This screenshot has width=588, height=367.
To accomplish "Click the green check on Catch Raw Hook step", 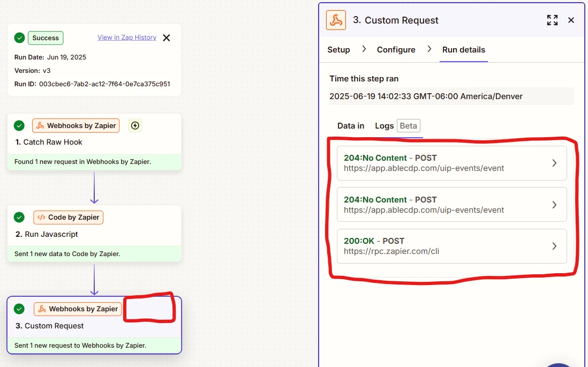I will pos(19,126).
